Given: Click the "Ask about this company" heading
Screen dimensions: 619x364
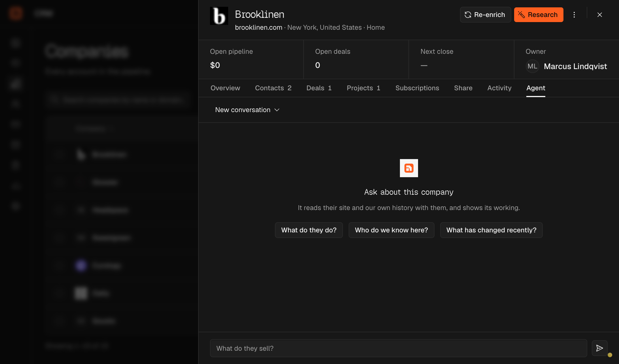Looking at the screenshot, I should point(409,192).
